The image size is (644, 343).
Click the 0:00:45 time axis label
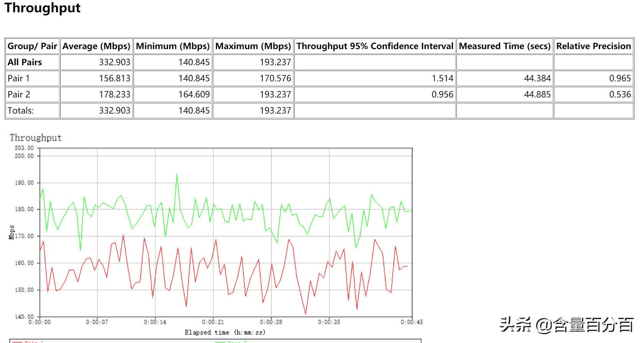pyautogui.click(x=412, y=322)
